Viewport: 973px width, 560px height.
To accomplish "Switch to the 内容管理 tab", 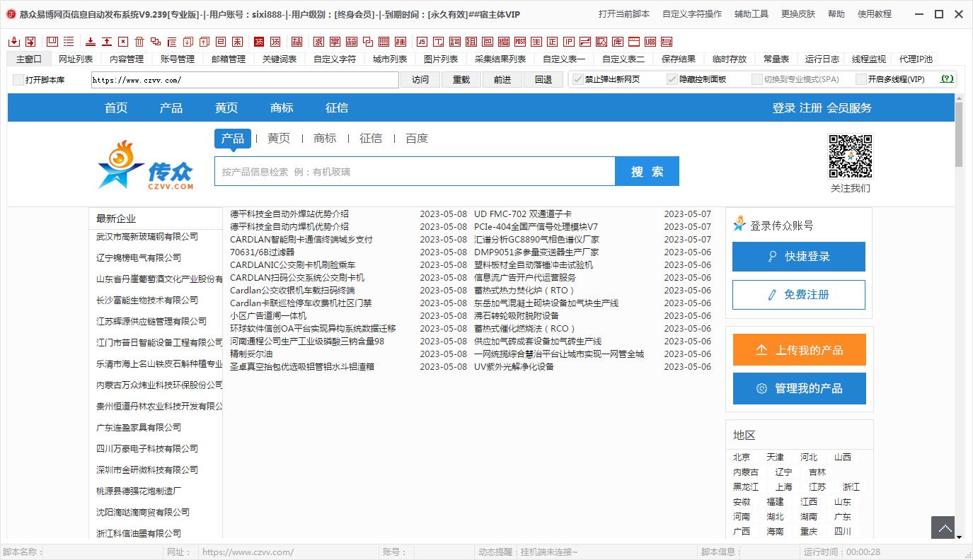I will (x=127, y=59).
